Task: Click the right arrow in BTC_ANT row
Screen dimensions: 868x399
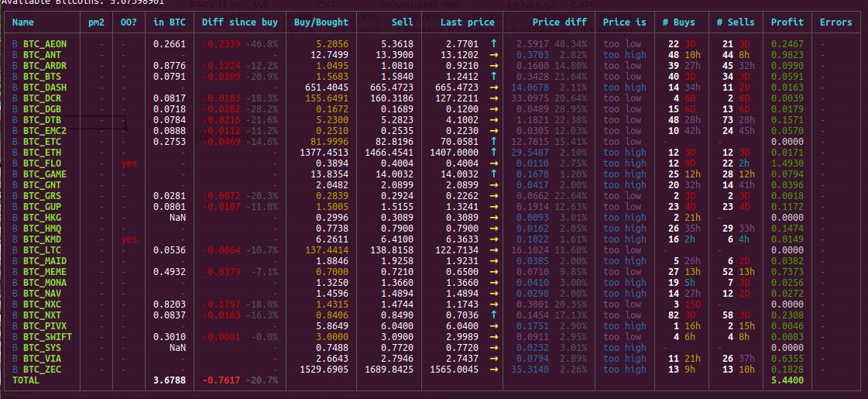Action: click(494, 55)
